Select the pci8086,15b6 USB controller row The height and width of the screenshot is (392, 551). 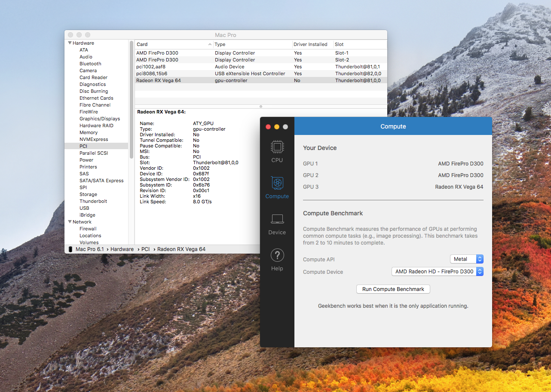coord(261,73)
